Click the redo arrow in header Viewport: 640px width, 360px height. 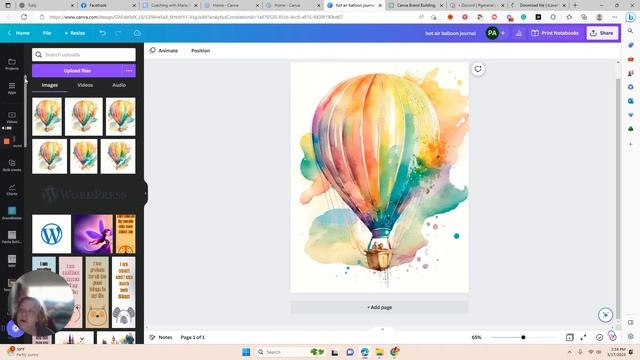pyautogui.click(x=118, y=33)
